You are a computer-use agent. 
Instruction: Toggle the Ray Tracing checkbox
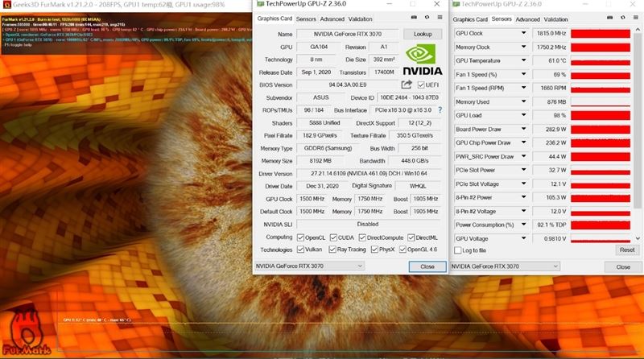[332, 250]
